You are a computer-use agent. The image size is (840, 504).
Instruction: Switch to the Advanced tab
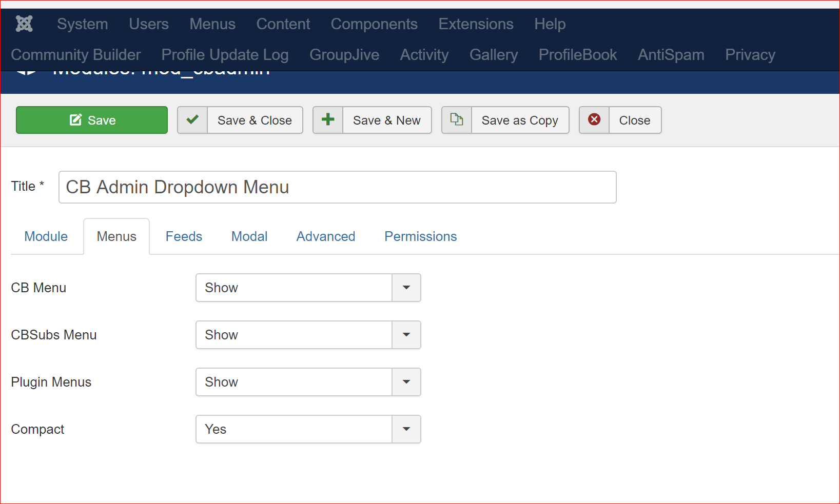point(326,236)
